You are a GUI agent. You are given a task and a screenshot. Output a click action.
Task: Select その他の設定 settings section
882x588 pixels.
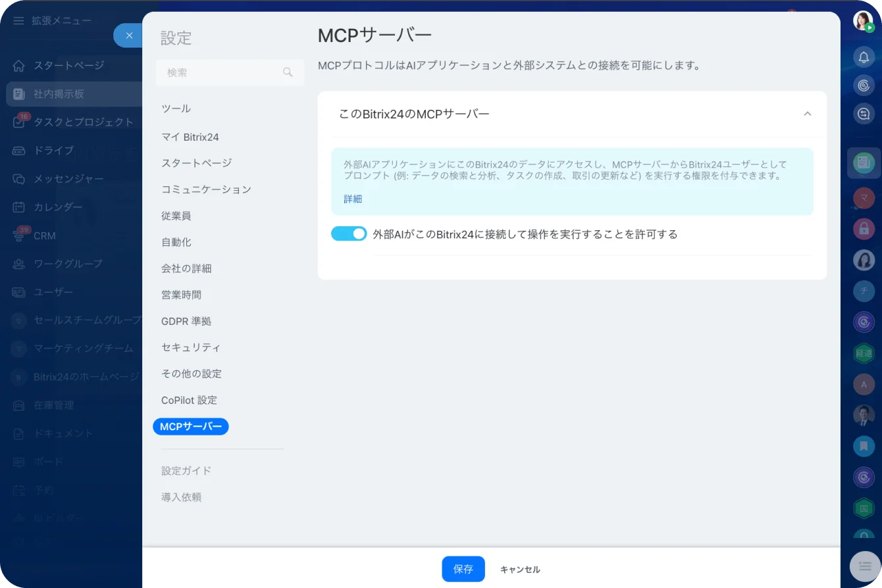click(x=192, y=374)
